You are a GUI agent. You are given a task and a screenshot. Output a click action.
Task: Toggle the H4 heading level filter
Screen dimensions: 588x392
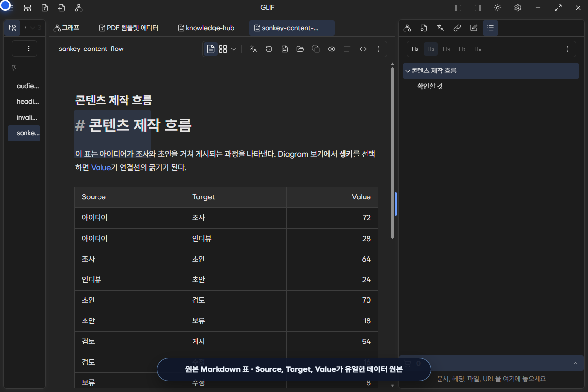(x=446, y=49)
